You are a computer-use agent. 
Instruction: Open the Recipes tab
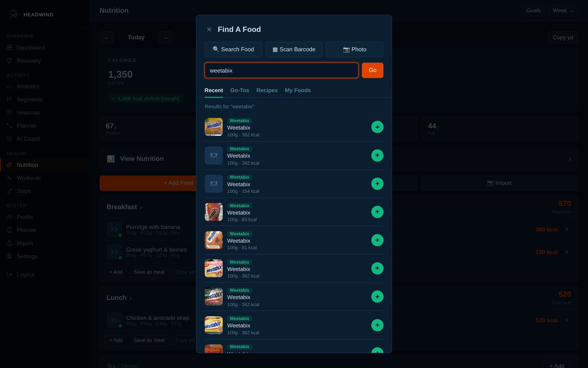(x=267, y=90)
